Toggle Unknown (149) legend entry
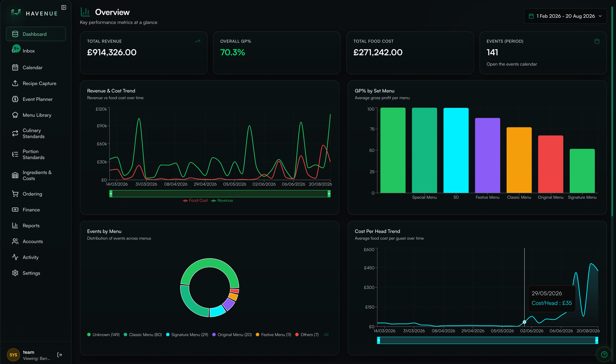Viewport: 616px width, 364px height. point(104,335)
